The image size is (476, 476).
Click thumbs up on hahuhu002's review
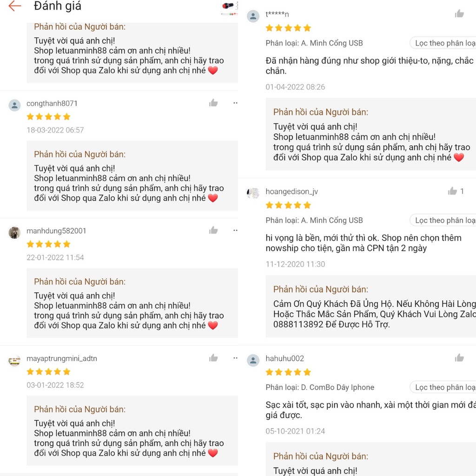459,357
